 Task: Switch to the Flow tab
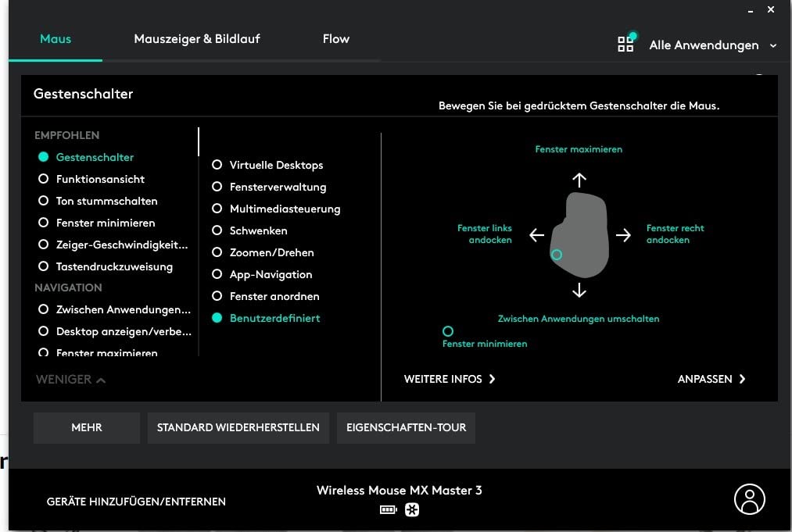336,39
